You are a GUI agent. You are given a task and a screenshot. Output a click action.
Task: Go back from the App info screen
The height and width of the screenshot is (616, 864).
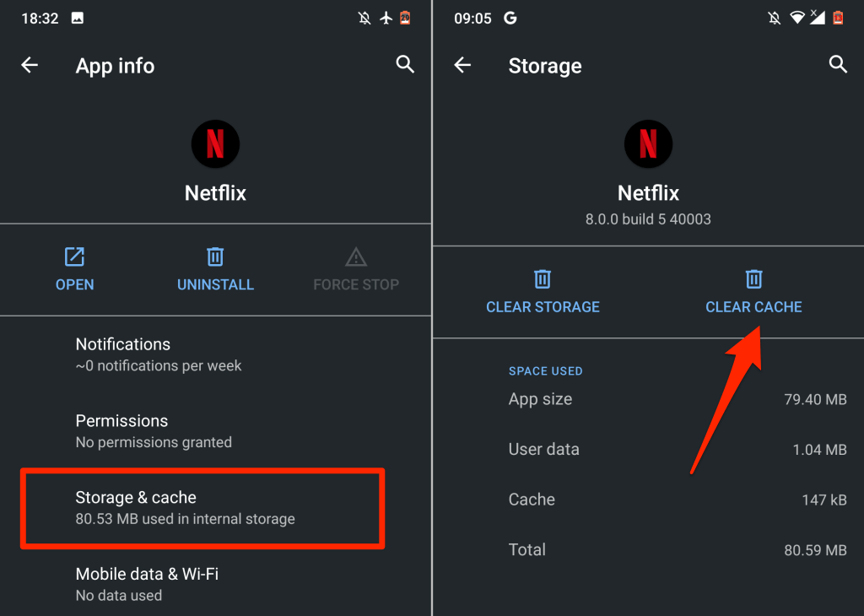pyautogui.click(x=30, y=66)
